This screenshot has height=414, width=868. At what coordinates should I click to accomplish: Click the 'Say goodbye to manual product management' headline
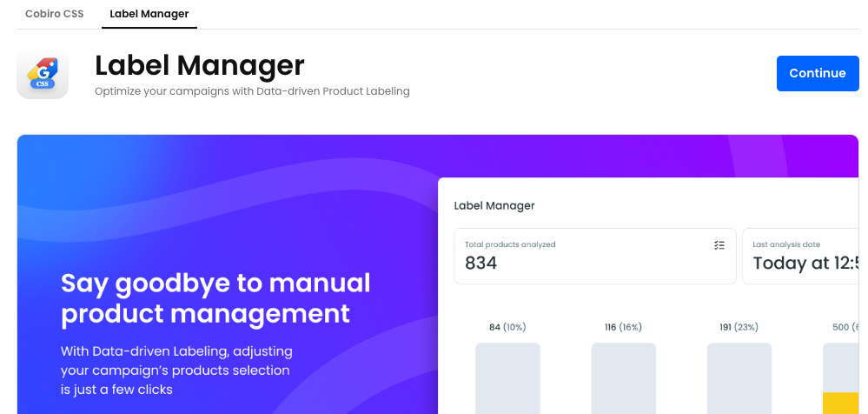click(215, 298)
